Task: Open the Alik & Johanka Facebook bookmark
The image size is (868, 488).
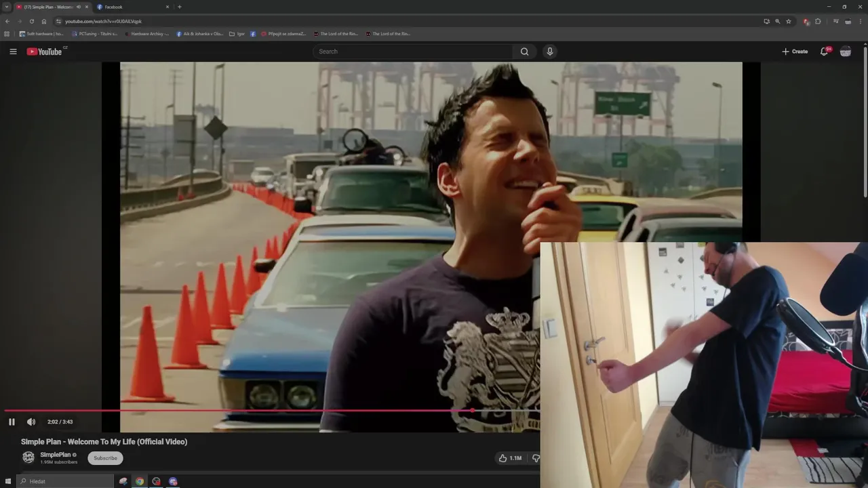Action: coord(199,34)
